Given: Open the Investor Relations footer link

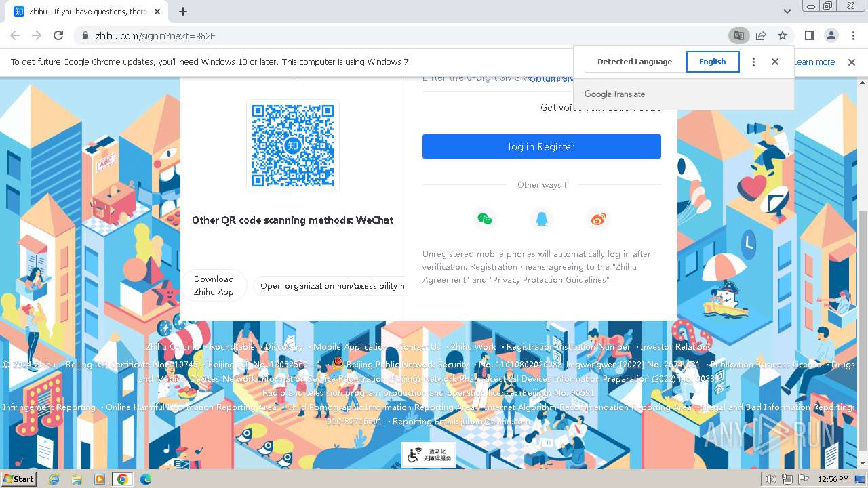Looking at the screenshot, I should 675,347.
